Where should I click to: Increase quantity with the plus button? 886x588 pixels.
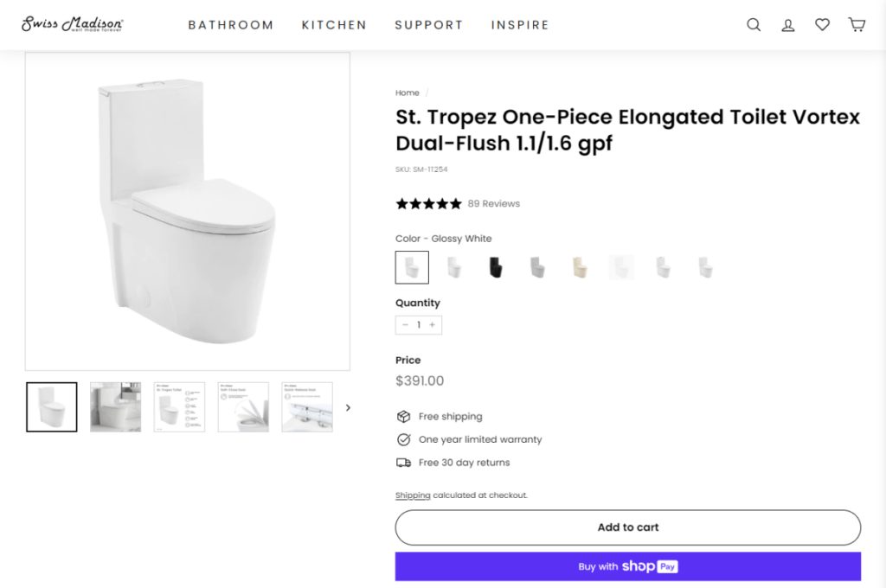click(x=433, y=324)
